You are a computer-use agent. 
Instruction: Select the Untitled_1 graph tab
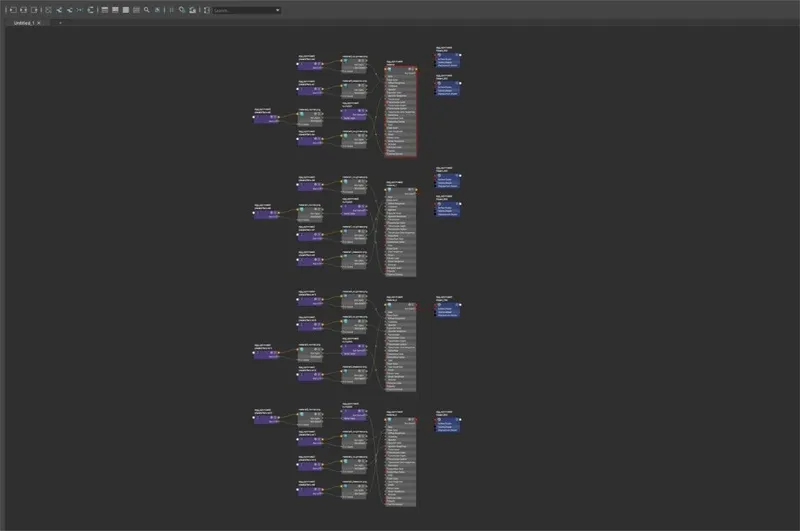click(24, 23)
